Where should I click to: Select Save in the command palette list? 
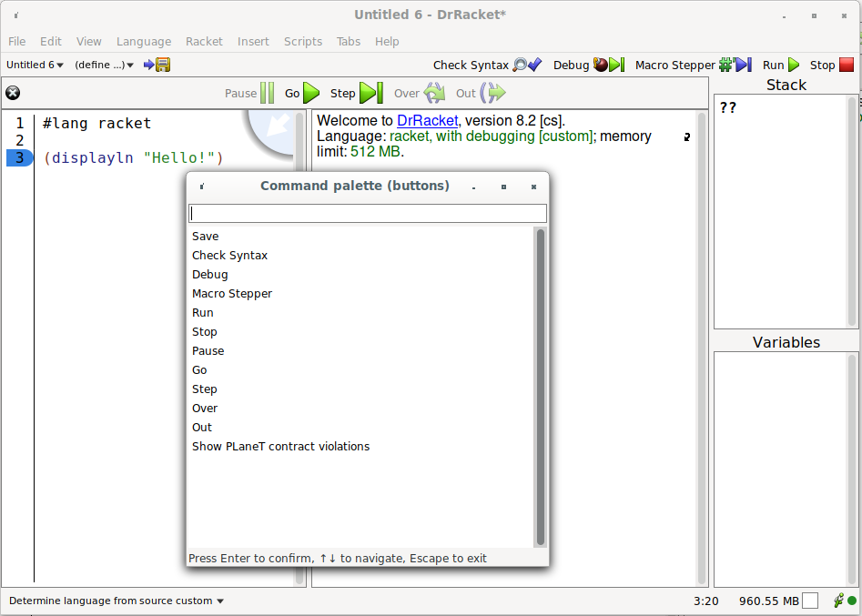tap(360, 237)
